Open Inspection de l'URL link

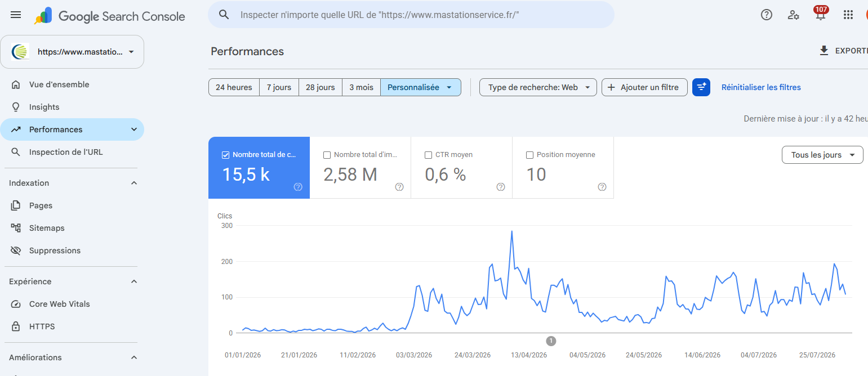pyautogui.click(x=72, y=152)
